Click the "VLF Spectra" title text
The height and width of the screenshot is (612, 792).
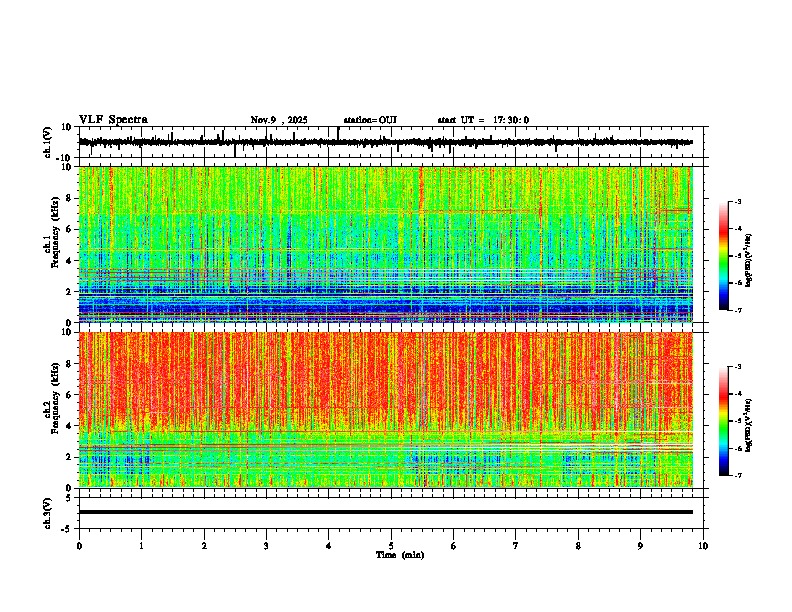click(113, 120)
